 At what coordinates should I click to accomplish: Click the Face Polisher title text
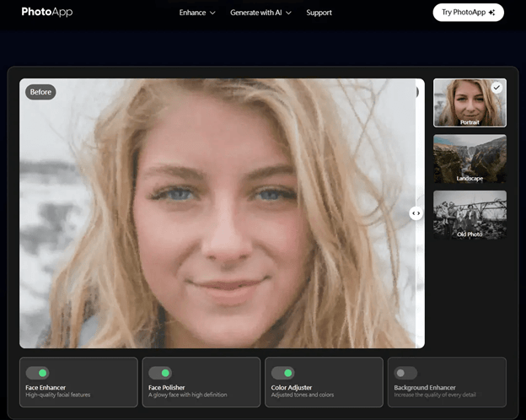[167, 387]
